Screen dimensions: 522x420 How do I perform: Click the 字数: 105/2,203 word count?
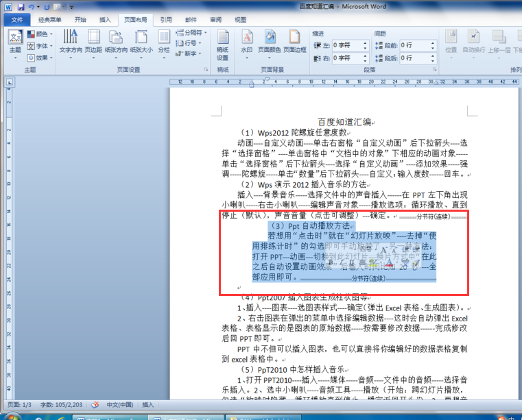[61, 405]
